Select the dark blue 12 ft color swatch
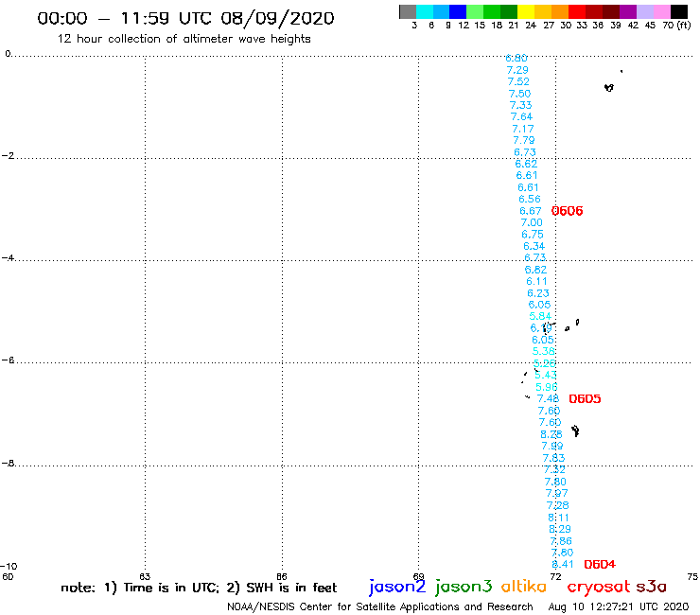 pos(458,11)
